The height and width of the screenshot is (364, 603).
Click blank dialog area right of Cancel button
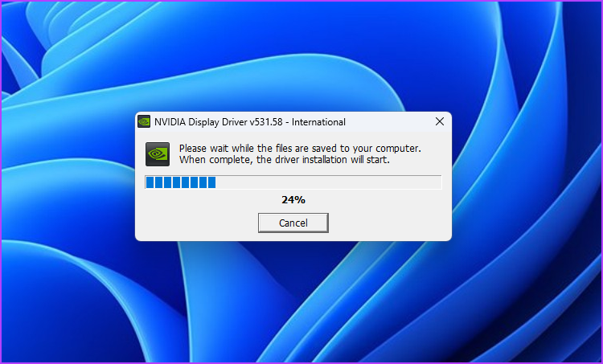[388, 223]
